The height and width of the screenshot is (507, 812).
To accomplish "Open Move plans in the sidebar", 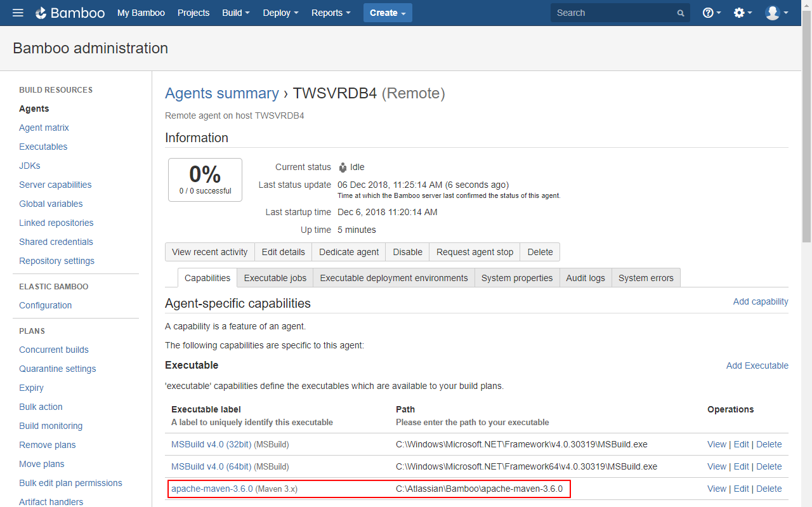I will click(x=42, y=464).
